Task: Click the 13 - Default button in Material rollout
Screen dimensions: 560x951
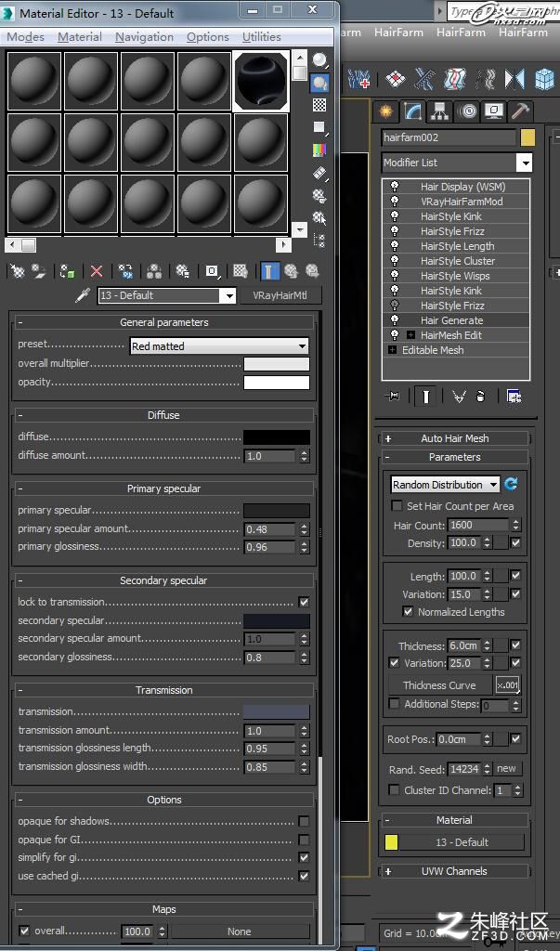Action: (x=462, y=842)
